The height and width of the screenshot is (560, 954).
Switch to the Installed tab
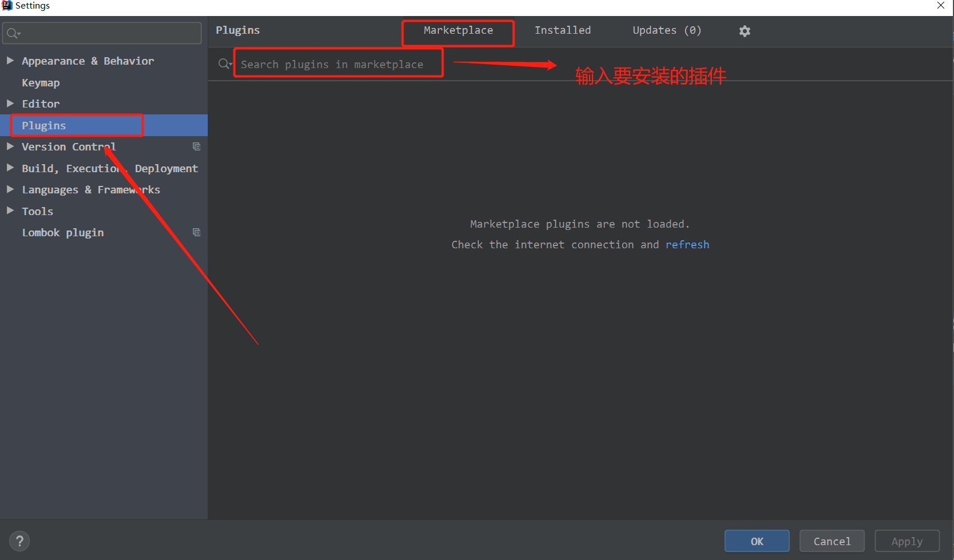coord(563,30)
